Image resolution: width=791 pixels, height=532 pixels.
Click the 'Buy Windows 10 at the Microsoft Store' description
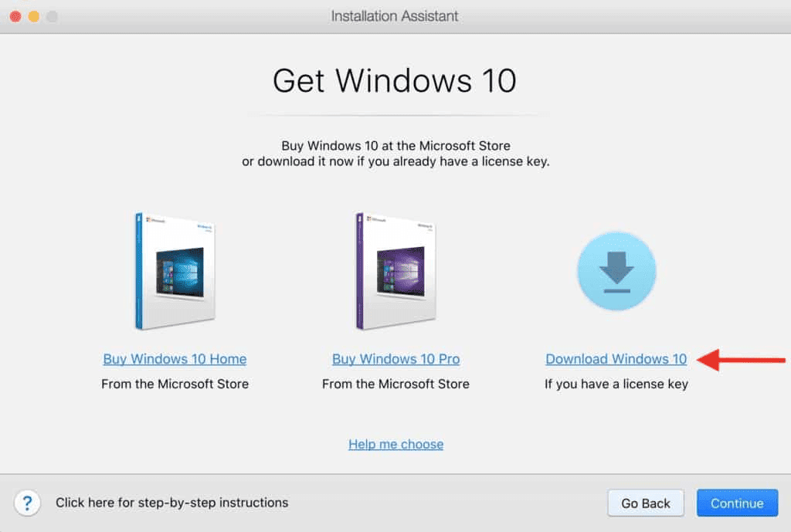click(x=395, y=145)
